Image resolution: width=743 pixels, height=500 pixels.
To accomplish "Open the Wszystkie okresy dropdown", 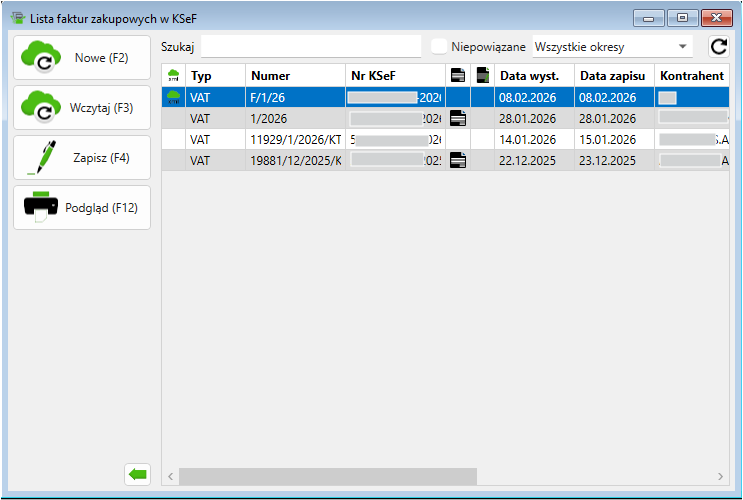I will [x=612, y=46].
